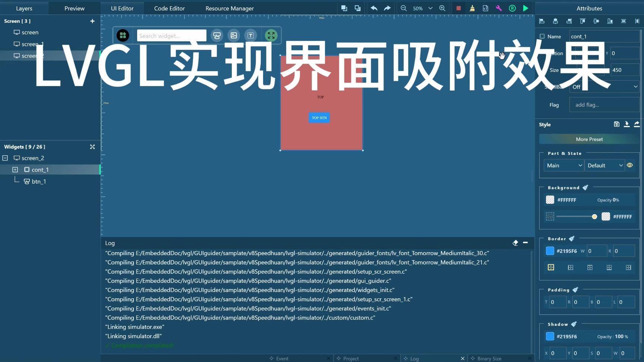Screen dimensions: 644x362
Task: Click the import style download icon
Action: [626, 124]
